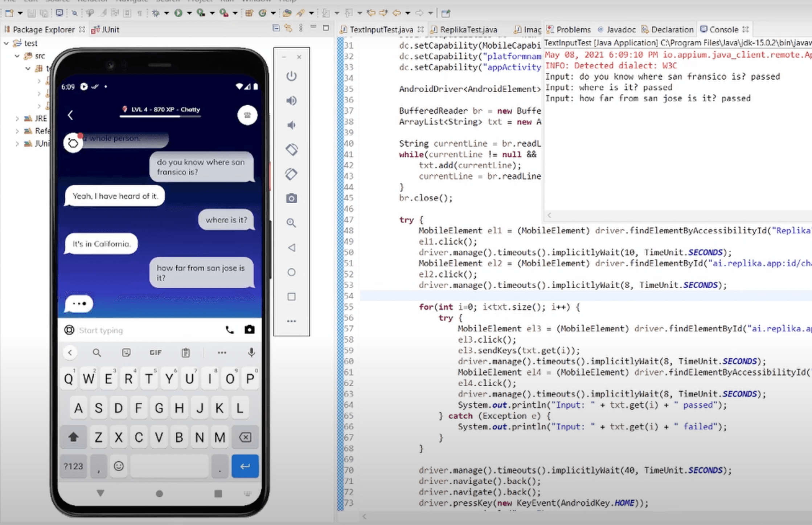Image resolution: width=812 pixels, height=525 pixels.
Task: Open the GIF picker on the keyboard
Action: [155, 352]
